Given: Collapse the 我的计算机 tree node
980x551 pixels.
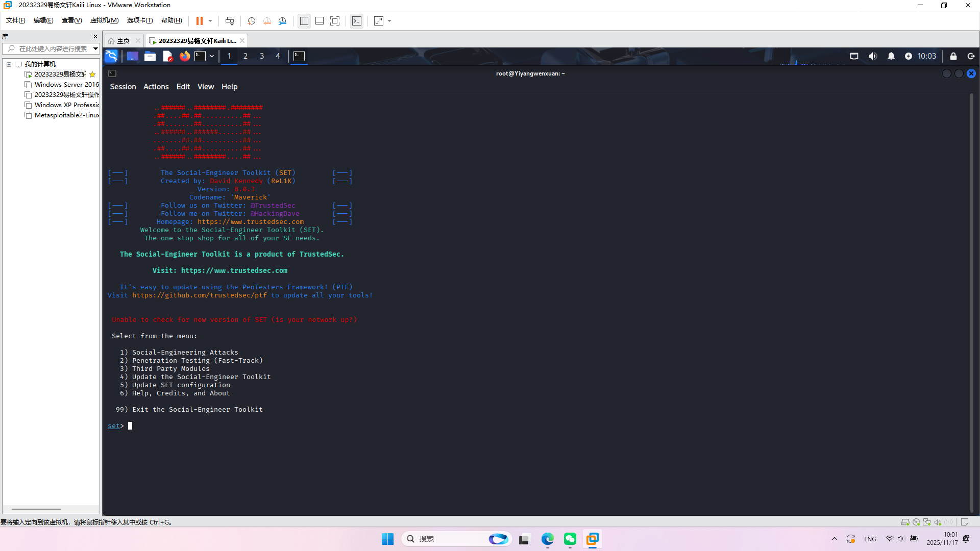Looking at the screenshot, I should click(x=9, y=64).
